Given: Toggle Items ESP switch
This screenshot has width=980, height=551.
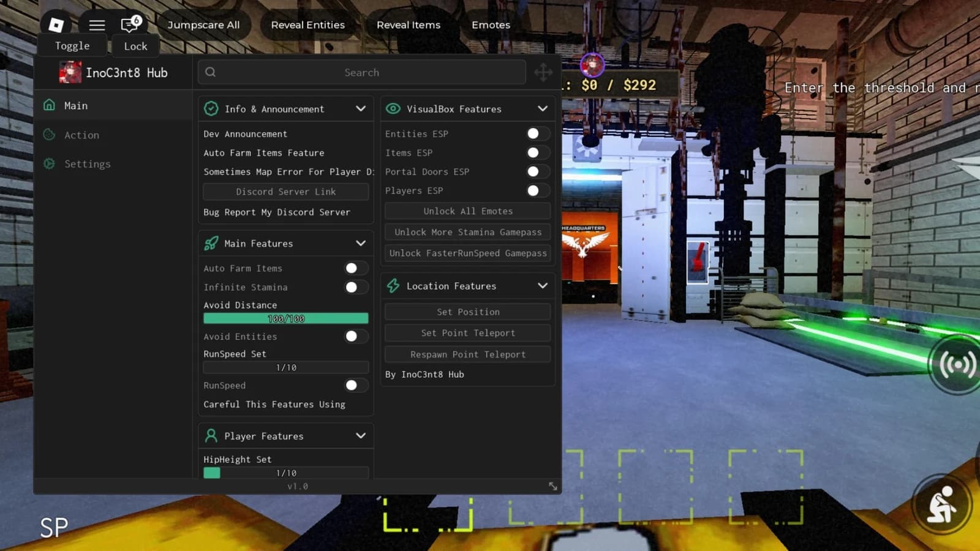Looking at the screenshot, I should 537,152.
